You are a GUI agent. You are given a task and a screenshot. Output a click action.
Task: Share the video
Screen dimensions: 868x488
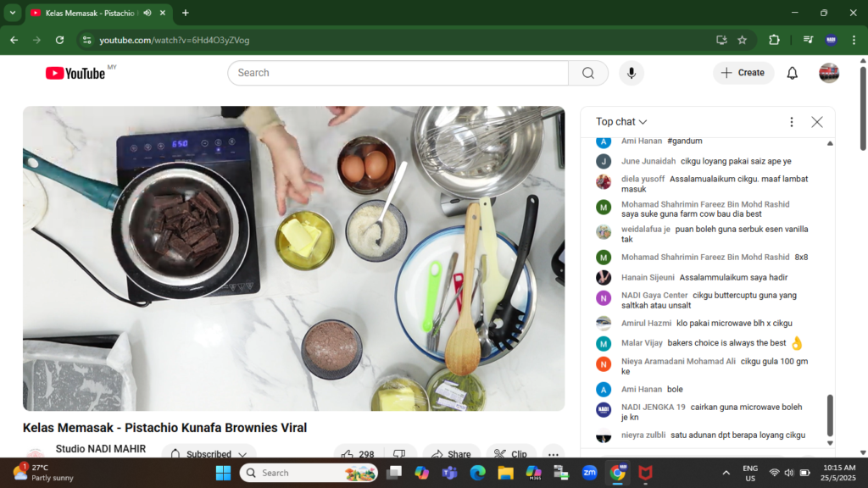coord(451,454)
